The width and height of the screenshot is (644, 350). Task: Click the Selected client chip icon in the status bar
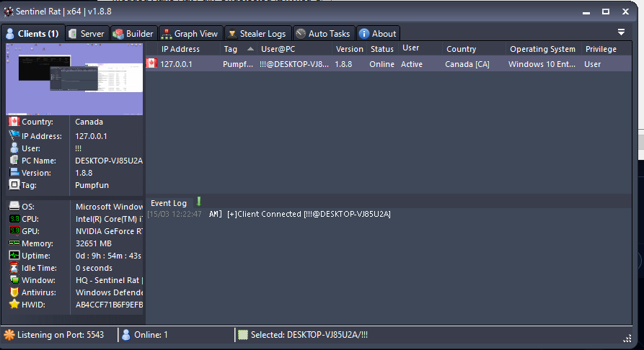(243, 335)
